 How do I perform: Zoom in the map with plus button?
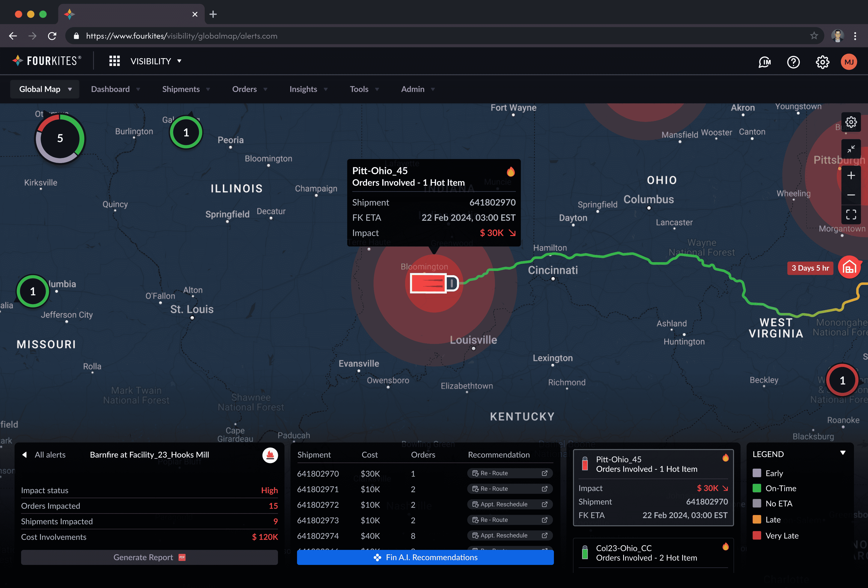pos(851,175)
